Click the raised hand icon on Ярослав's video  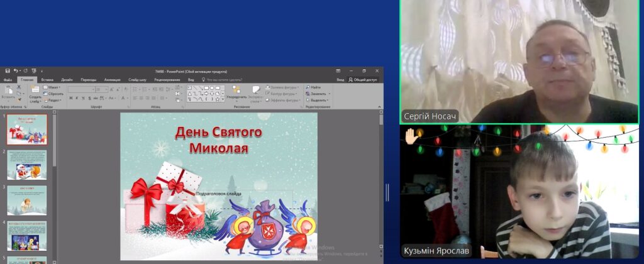[x=411, y=136]
